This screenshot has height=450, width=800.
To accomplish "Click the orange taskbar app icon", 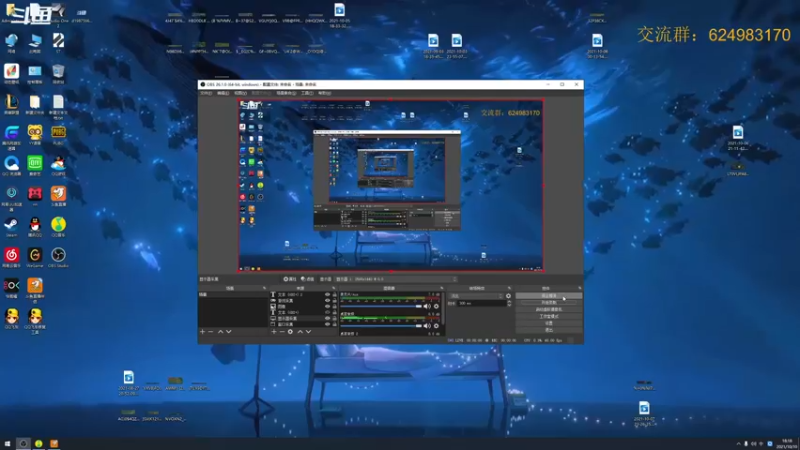I will pos(54,444).
